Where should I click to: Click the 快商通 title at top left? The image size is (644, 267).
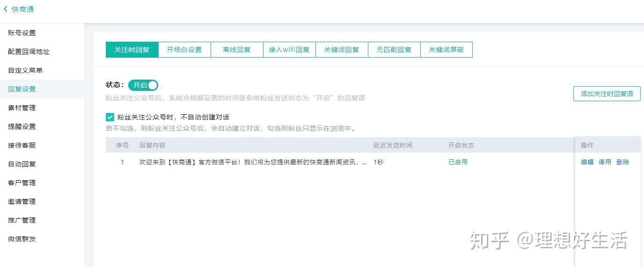pyautogui.click(x=23, y=9)
